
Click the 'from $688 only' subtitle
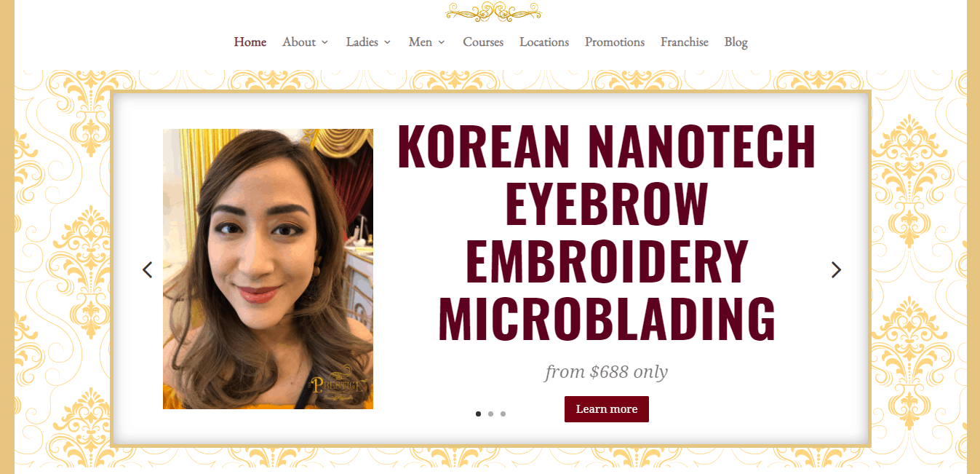pos(606,372)
